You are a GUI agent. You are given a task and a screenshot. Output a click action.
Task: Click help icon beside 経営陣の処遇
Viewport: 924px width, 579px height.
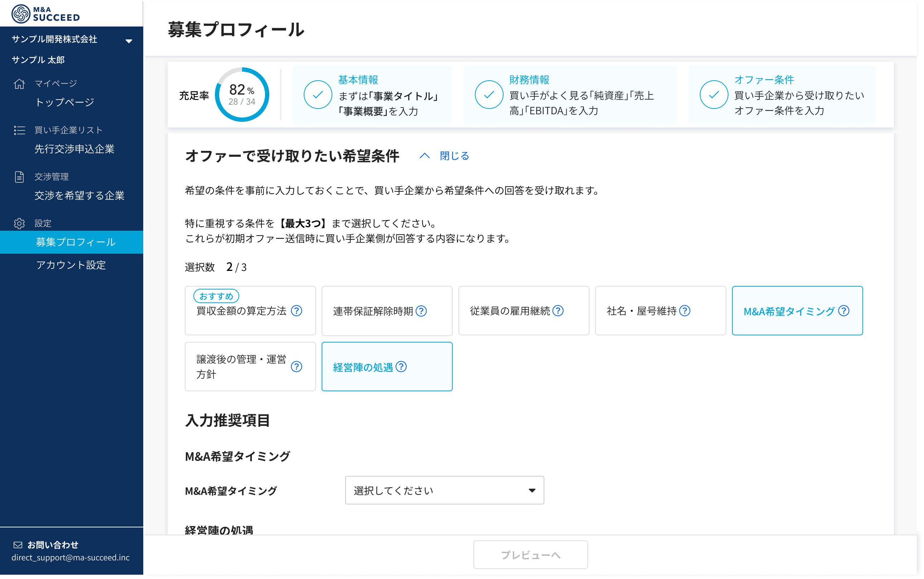401,367
